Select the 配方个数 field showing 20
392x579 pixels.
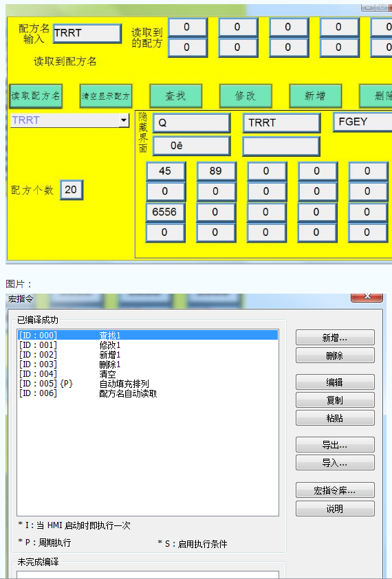[72, 190]
